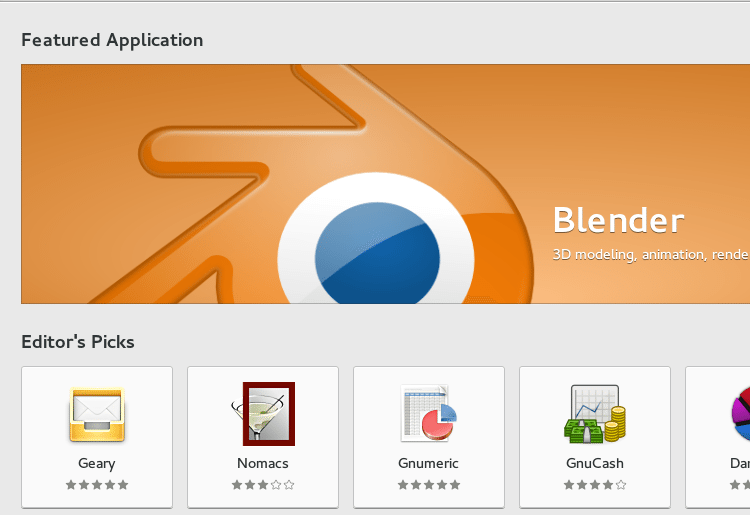Click the Nomacs martini glass icon
This screenshot has width=750, height=515.
pos(263,414)
